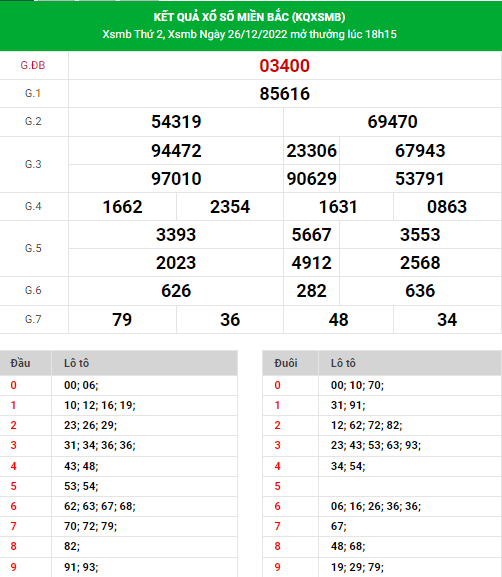Click the G.ĐB row label
The width and height of the screenshot is (502, 577).
coord(33,66)
